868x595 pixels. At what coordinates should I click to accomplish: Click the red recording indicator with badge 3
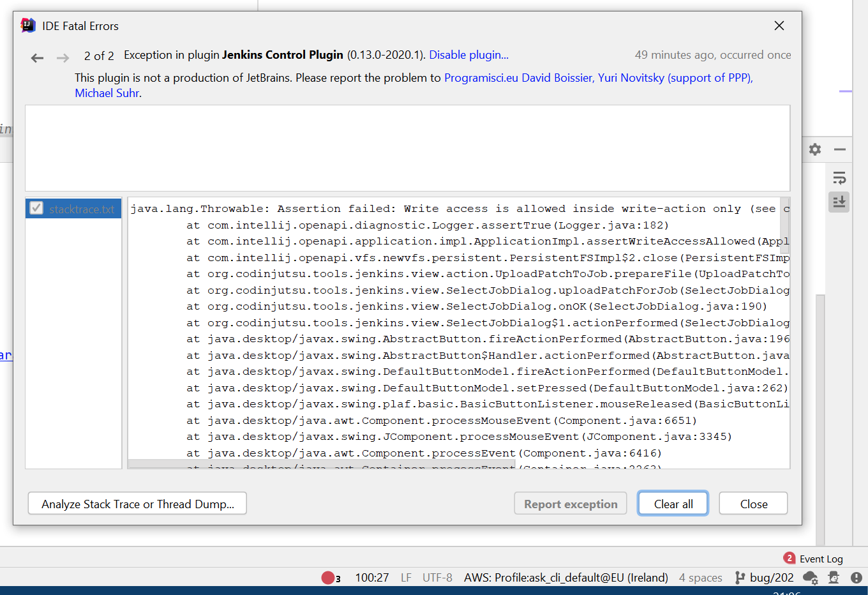(329, 577)
